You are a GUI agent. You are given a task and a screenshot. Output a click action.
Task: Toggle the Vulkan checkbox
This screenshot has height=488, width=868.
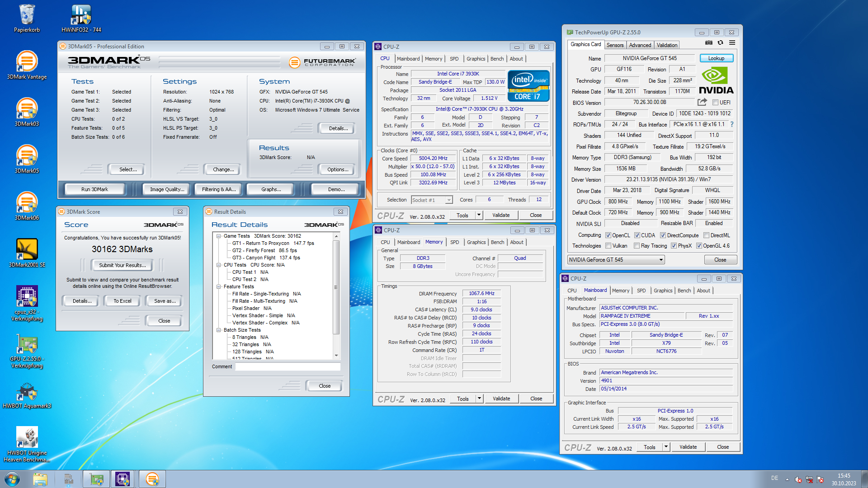609,246
